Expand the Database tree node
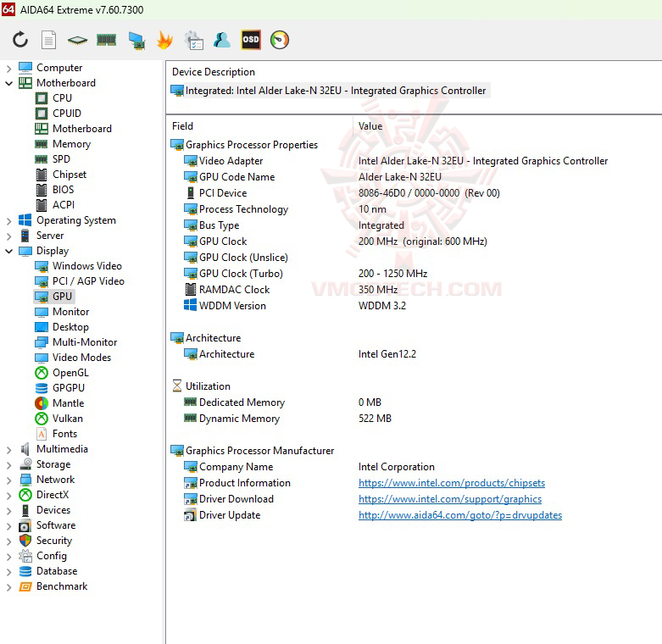Image resolution: width=662 pixels, height=644 pixels. click(8, 572)
